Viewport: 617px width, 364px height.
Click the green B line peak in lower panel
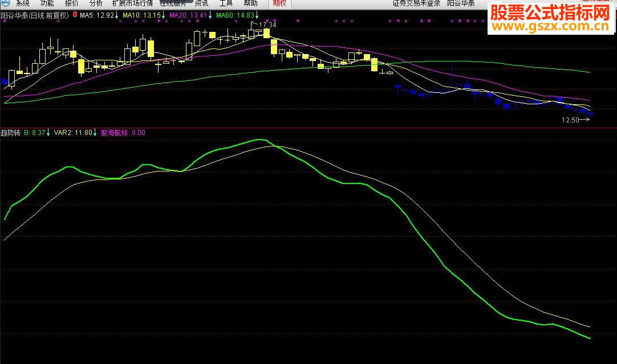coord(259,140)
